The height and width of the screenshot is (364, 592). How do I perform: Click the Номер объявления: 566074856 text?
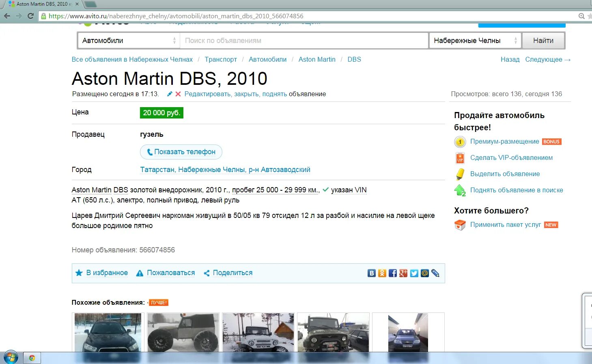(123, 250)
